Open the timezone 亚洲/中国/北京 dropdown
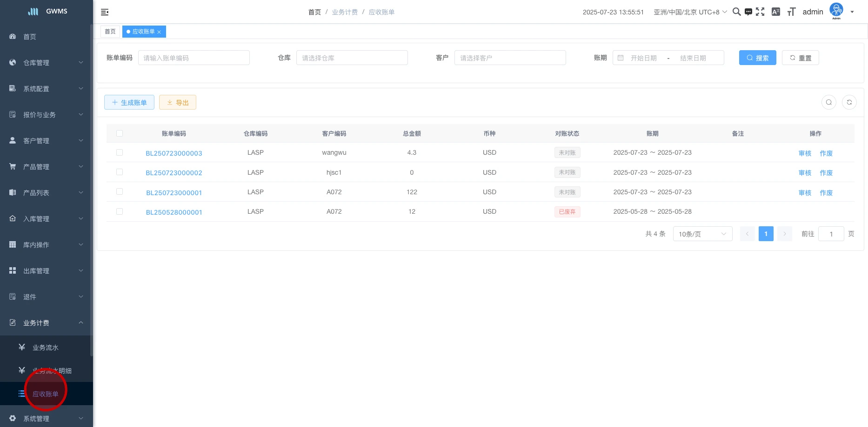Screen dimensions: 868x427 click(x=690, y=12)
